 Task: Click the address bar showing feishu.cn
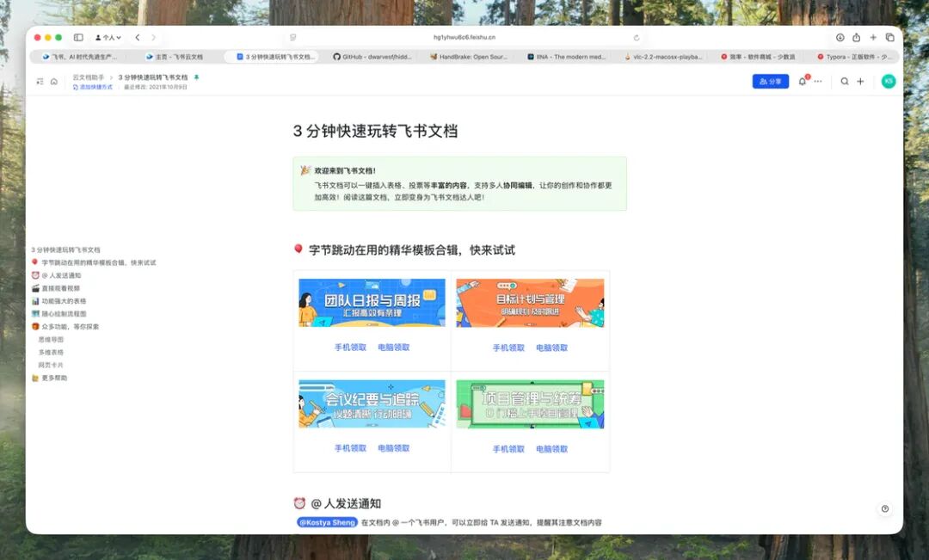[464, 37]
